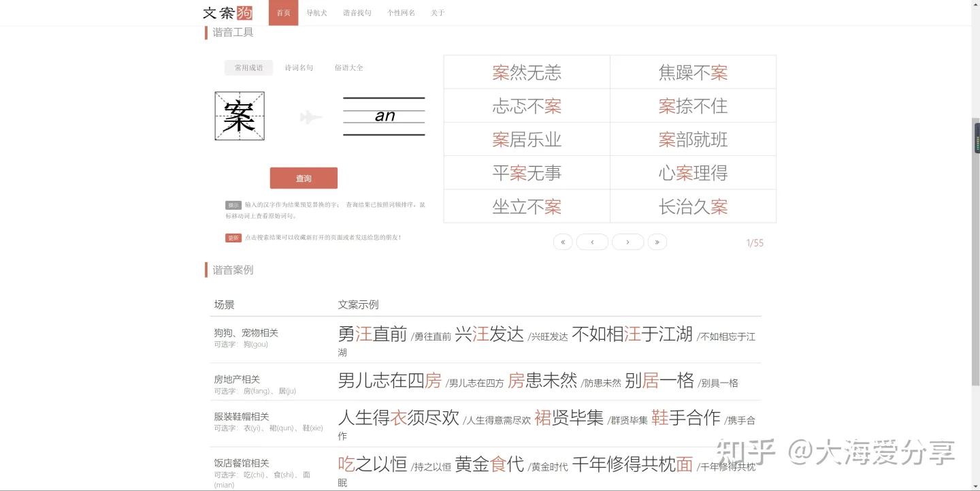Image resolution: width=980 pixels, height=491 pixels.
Task: Click the 长治久案 homophone result
Action: pos(693,206)
